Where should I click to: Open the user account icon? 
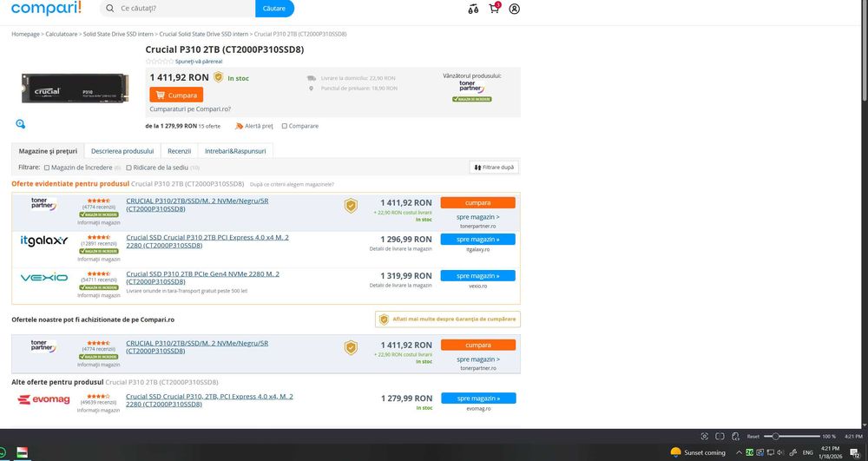[x=514, y=9]
